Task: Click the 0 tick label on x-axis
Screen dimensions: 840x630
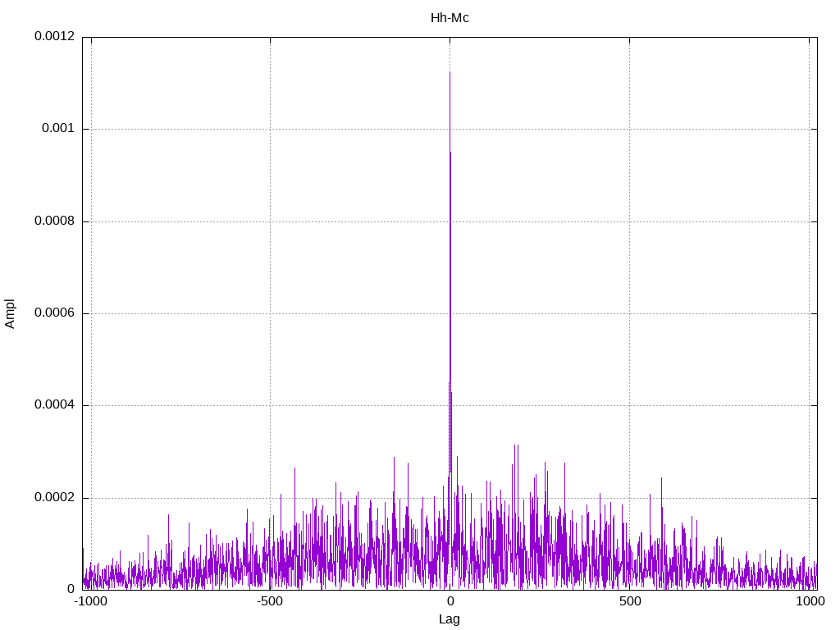Action: click(x=450, y=601)
